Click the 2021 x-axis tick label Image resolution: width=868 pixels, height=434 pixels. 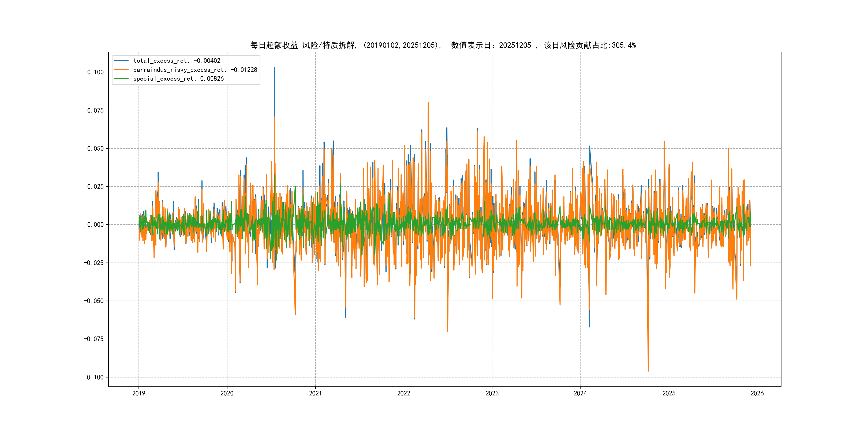pyautogui.click(x=315, y=393)
